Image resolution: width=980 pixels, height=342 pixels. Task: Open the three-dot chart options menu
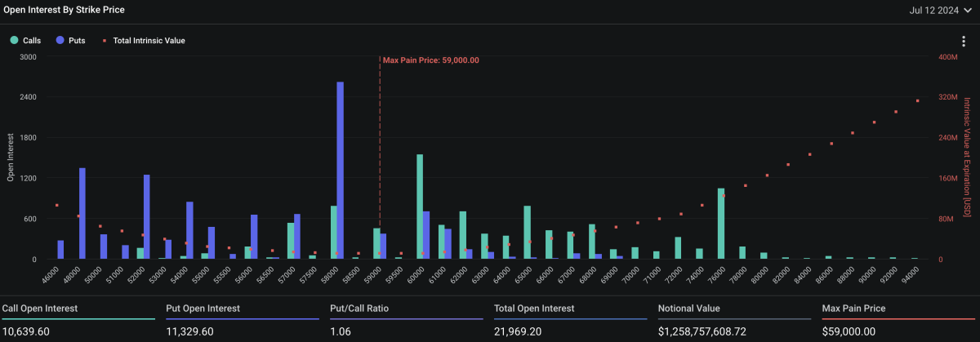(x=964, y=42)
